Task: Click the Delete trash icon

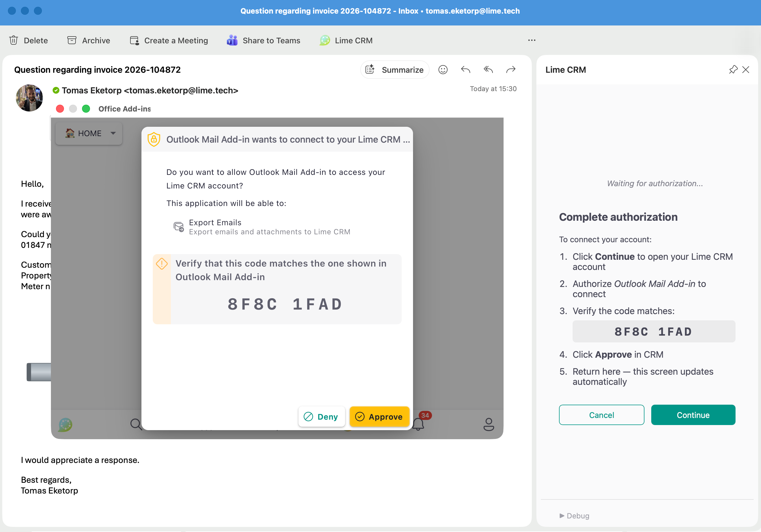Action: click(x=14, y=40)
